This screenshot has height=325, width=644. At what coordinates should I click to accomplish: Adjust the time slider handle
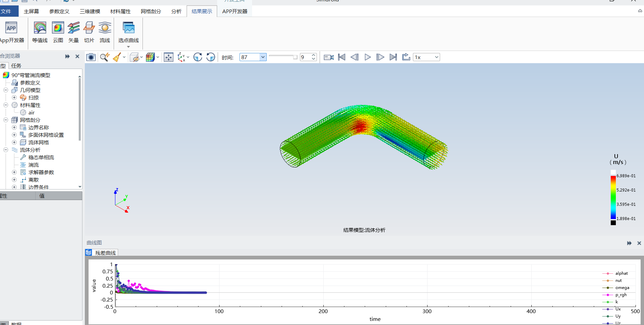coord(295,57)
